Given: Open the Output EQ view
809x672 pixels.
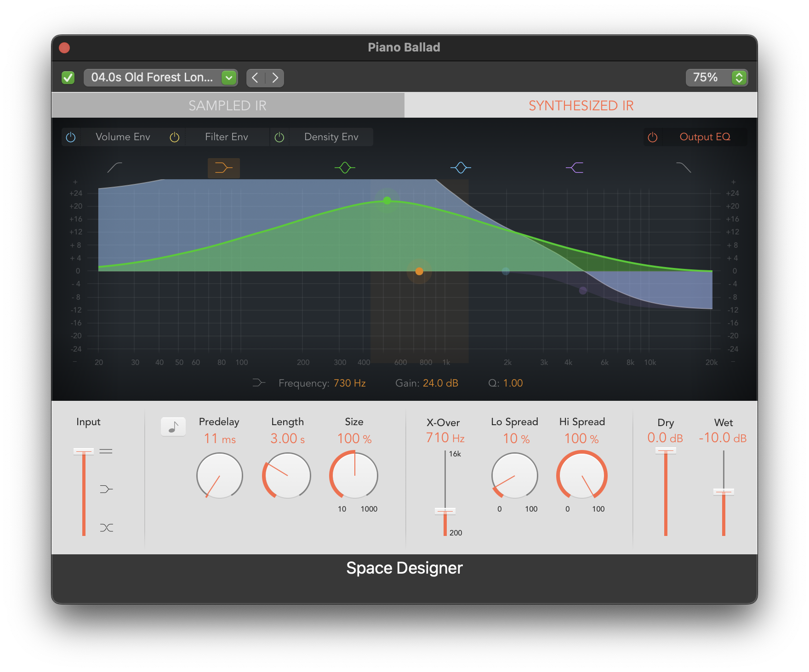Looking at the screenshot, I should 705,137.
